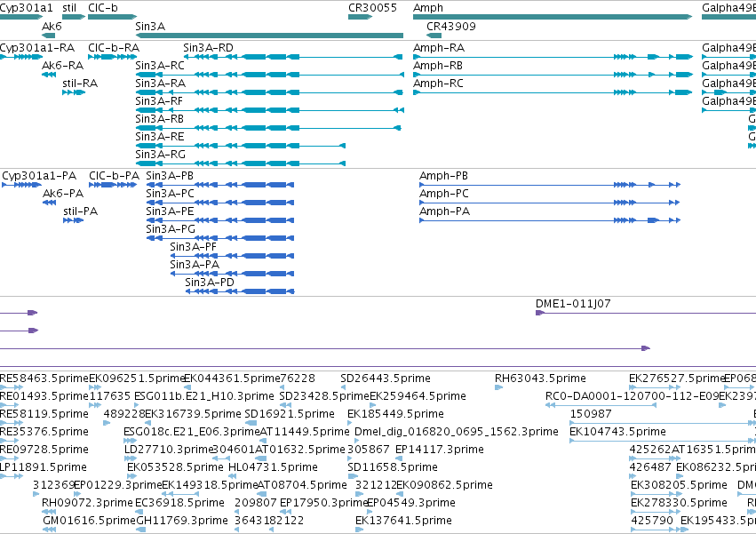
Task: Click the ESG011b.E21_H10.3prime EST label
Action: click(x=204, y=396)
